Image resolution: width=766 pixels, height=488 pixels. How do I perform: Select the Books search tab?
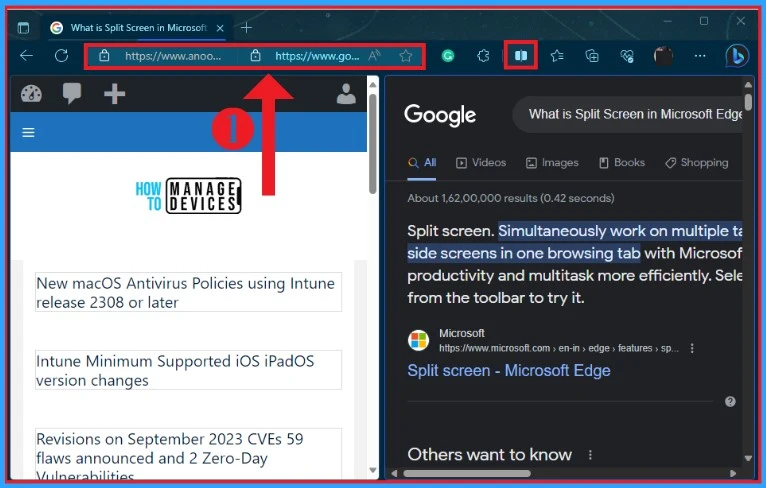tap(622, 163)
